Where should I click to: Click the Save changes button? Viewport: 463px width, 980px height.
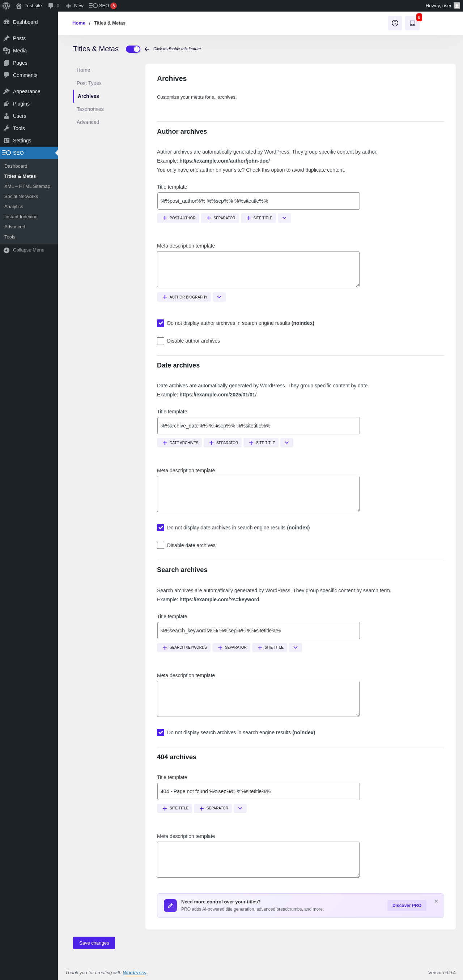tap(94, 943)
